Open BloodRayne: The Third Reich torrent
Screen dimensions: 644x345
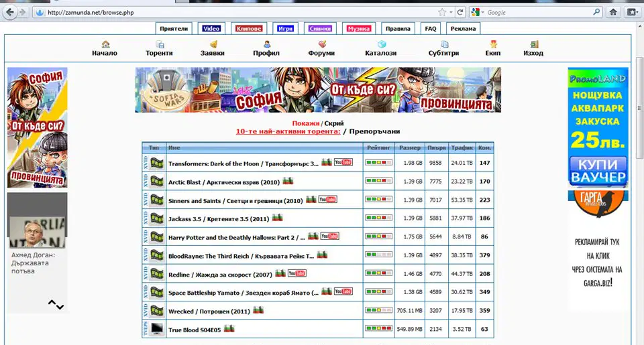(x=241, y=256)
